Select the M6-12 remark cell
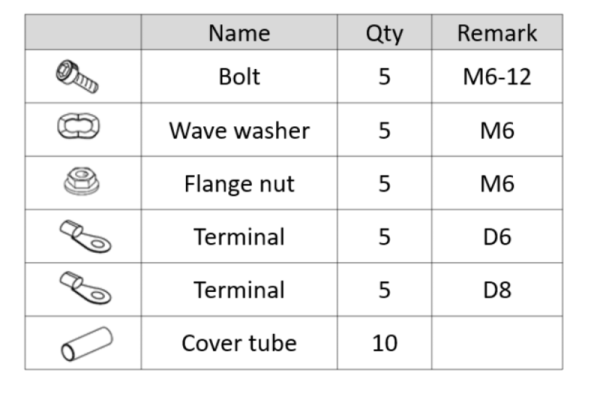 496,76
